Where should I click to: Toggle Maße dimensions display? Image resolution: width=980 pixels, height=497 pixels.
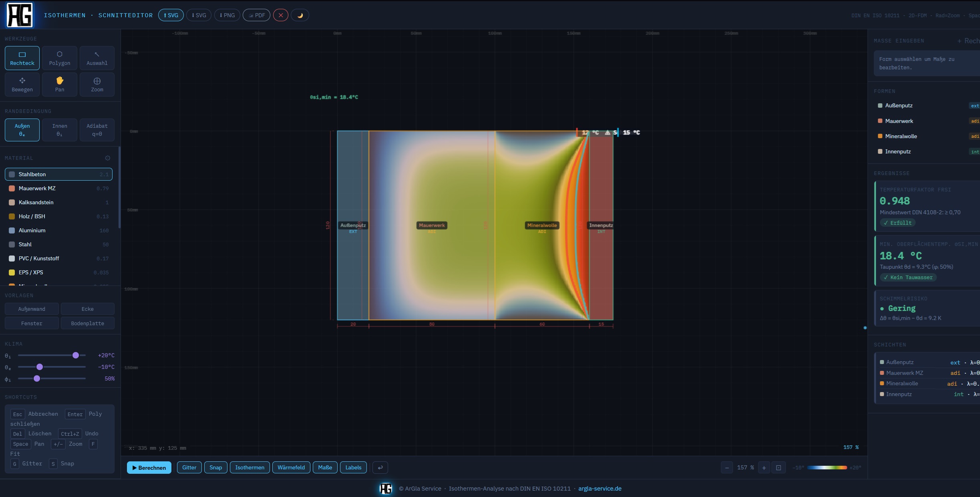tap(325, 467)
